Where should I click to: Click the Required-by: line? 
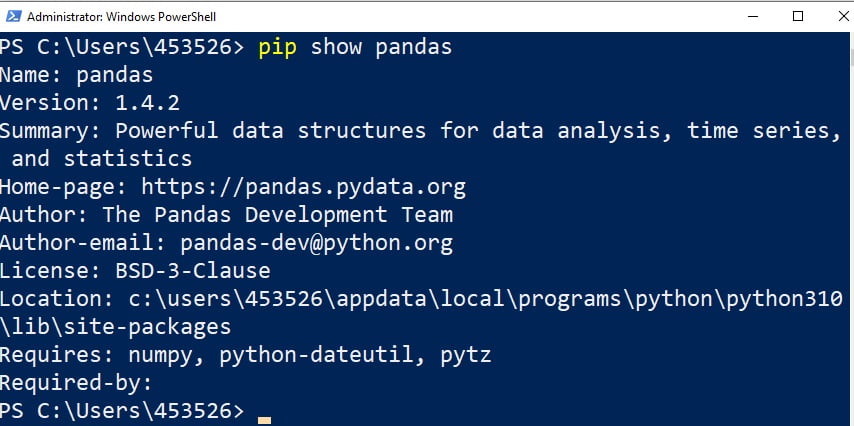(x=76, y=382)
